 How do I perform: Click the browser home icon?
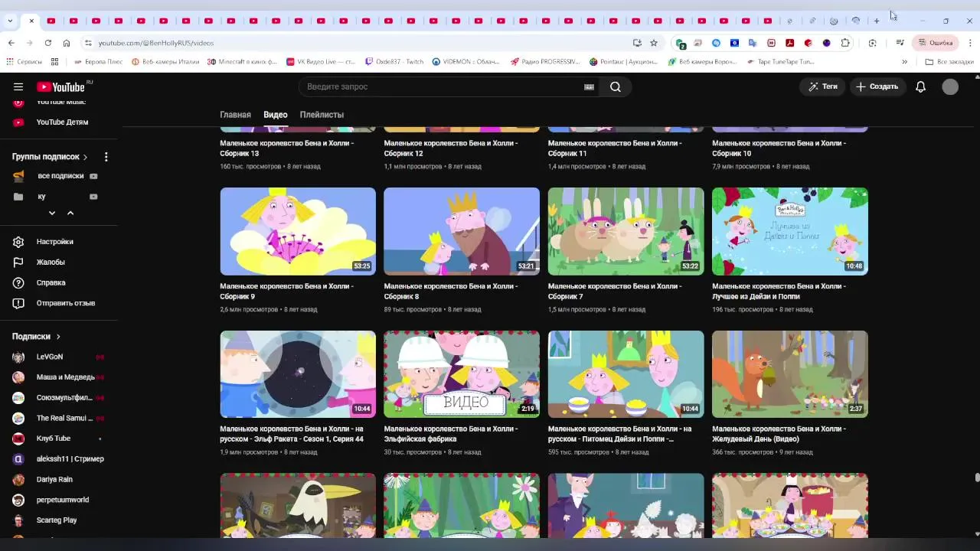[67, 43]
